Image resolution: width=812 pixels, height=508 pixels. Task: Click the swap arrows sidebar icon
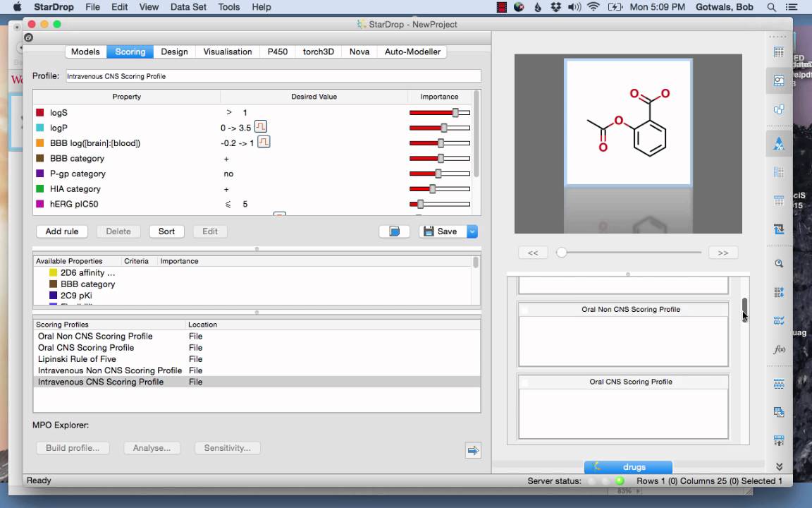(778, 229)
